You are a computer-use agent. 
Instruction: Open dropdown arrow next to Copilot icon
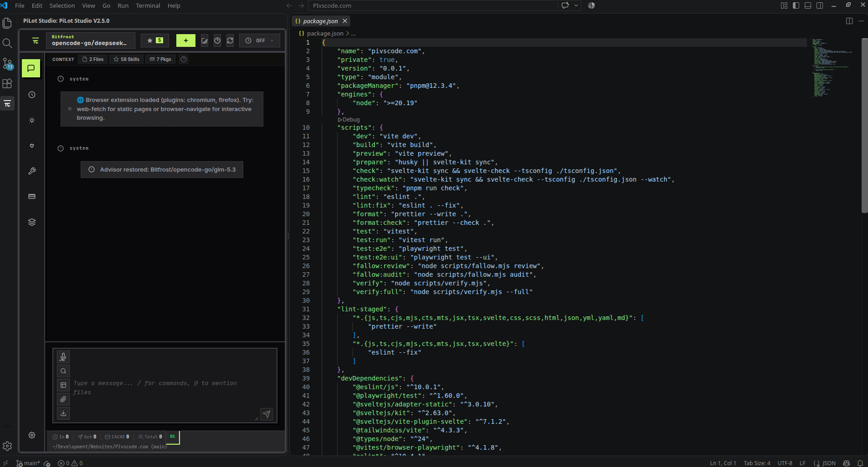[576, 5]
